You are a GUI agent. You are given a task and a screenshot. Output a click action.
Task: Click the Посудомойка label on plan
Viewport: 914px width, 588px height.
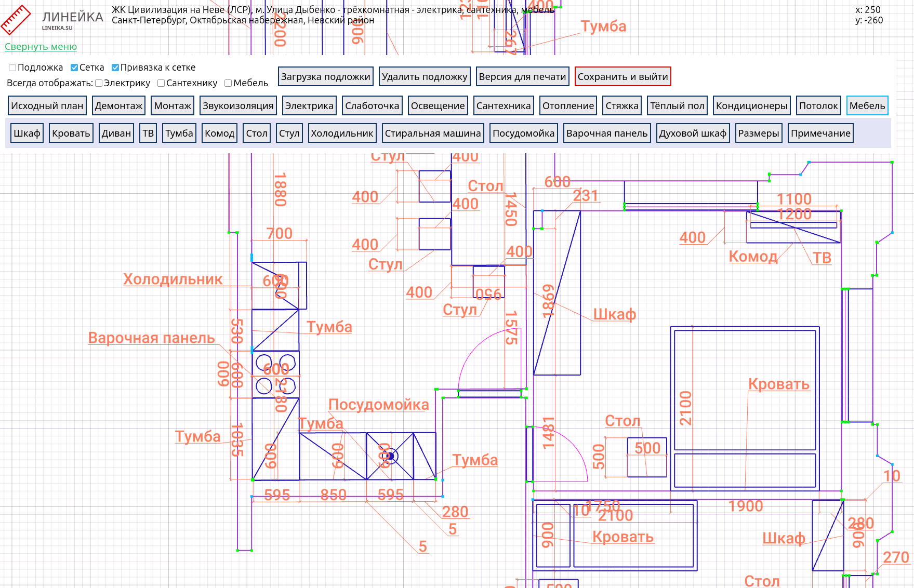[x=379, y=405]
